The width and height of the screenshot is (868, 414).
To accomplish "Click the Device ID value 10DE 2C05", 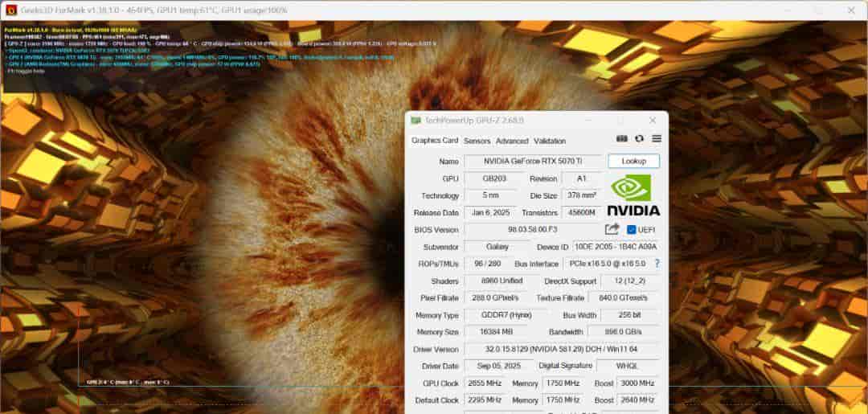I will click(616, 247).
